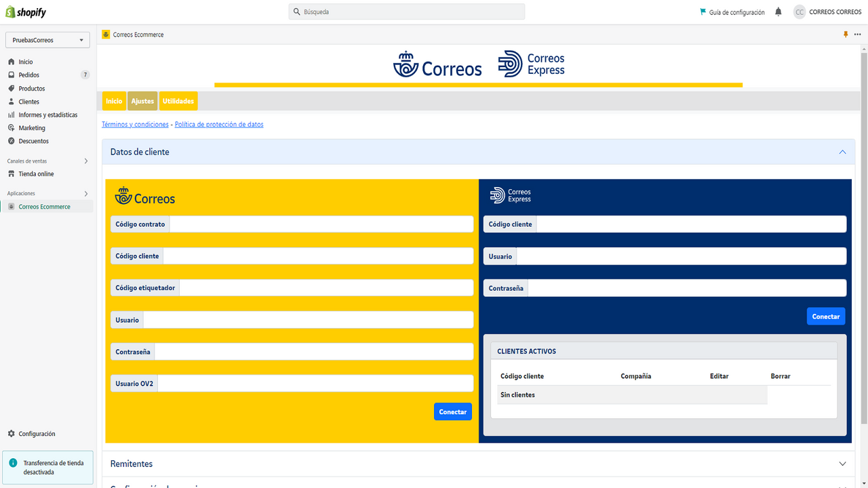Click the Descuentos discount icon
868x488 pixels.
(12, 141)
